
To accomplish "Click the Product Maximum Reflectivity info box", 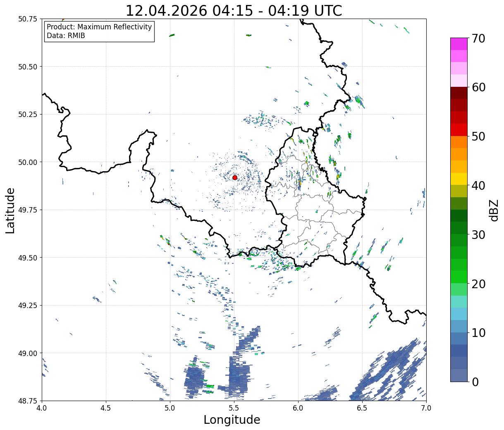I will pos(99,31).
